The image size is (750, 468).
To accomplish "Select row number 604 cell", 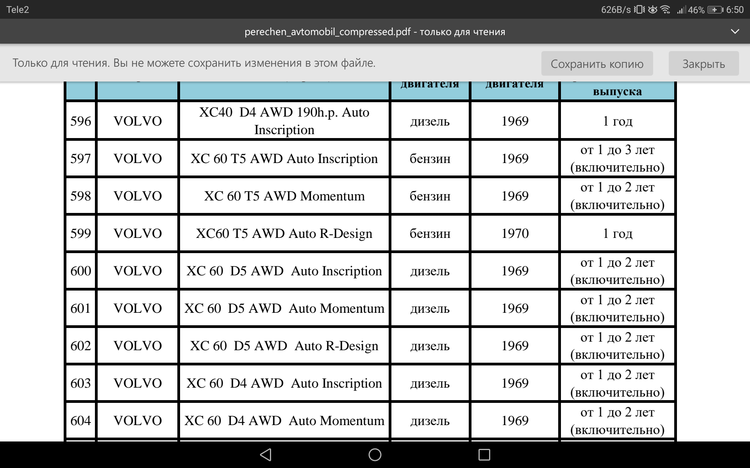I will point(80,420).
